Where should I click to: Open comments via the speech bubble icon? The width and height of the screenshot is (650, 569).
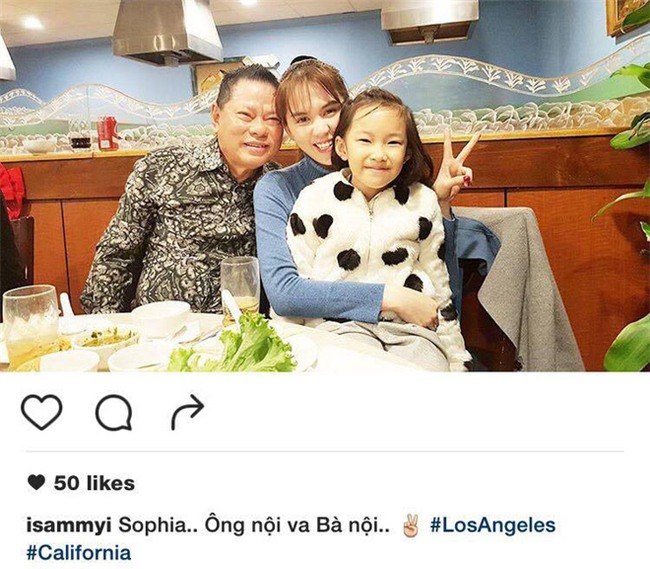point(114,412)
